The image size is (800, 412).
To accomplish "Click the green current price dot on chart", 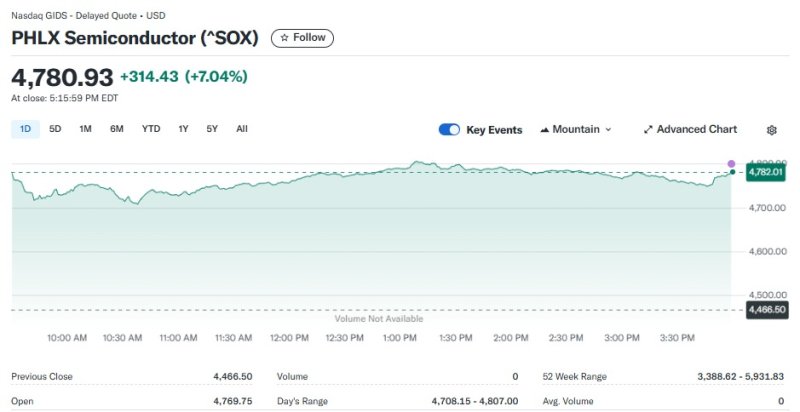I will pos(732,173).
